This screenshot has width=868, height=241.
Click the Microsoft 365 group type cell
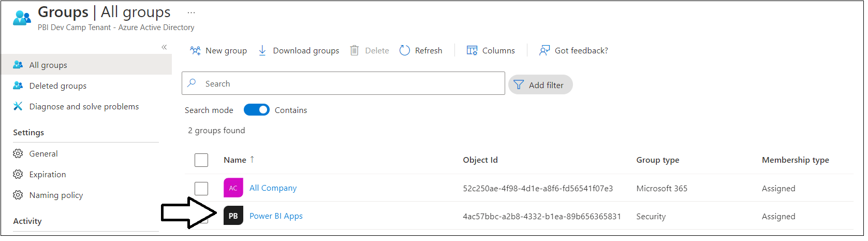tap(662, 189)
